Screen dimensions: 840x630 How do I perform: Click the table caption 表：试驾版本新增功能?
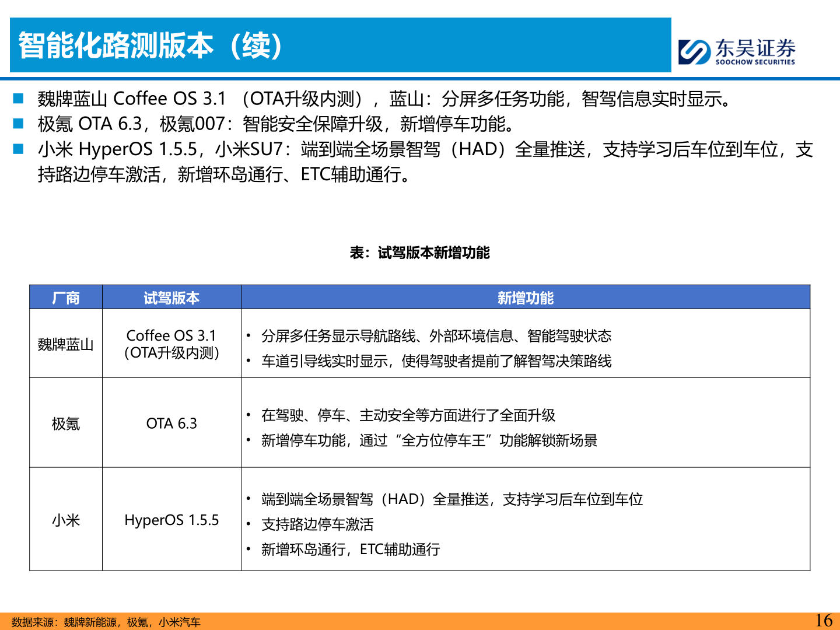coord(419,253)
